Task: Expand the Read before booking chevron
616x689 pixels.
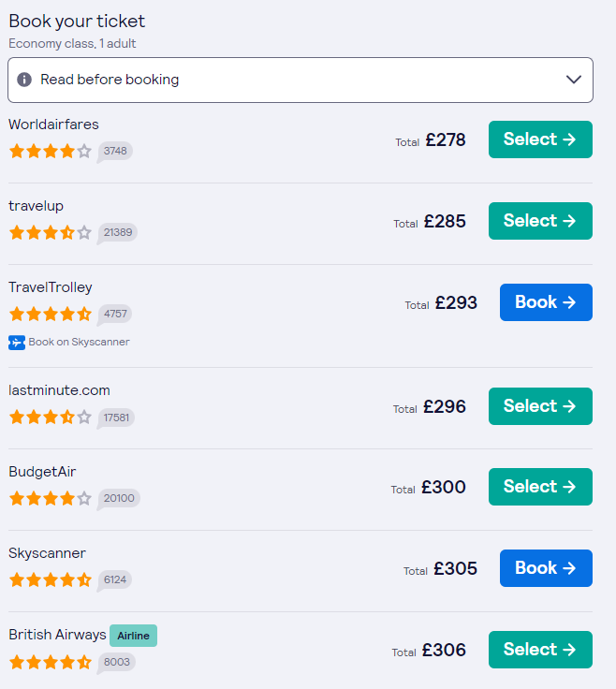Action: (574, 80)
